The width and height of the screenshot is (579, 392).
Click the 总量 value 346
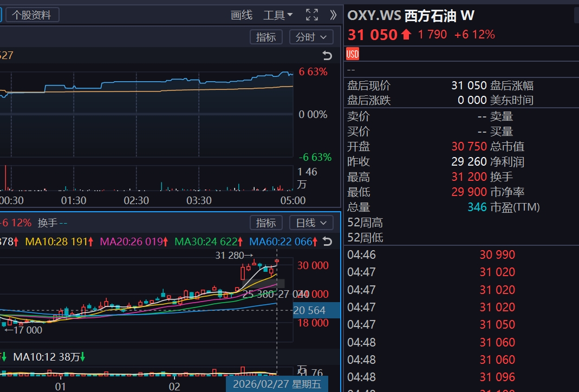pos(477,207)
